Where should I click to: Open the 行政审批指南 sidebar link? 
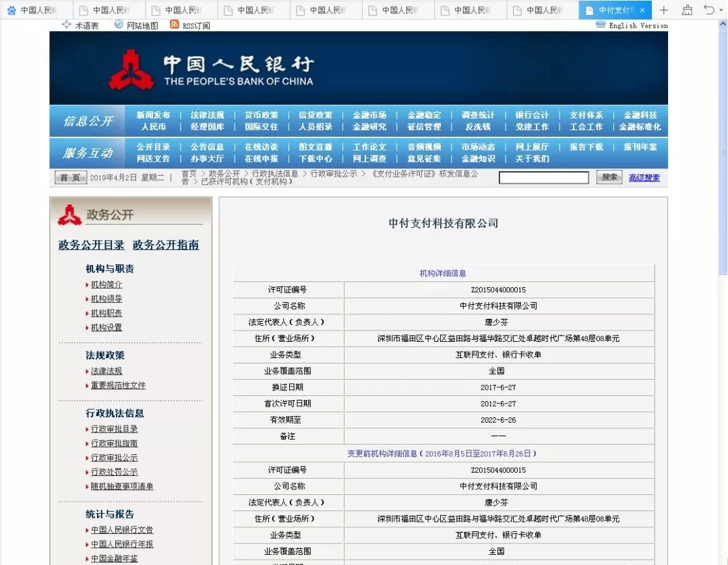(x=114, y=444)
